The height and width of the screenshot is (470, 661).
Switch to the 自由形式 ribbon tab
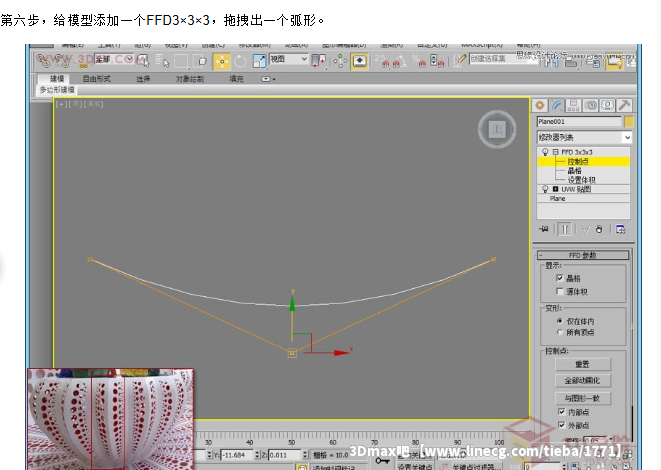tap(97, 78)
